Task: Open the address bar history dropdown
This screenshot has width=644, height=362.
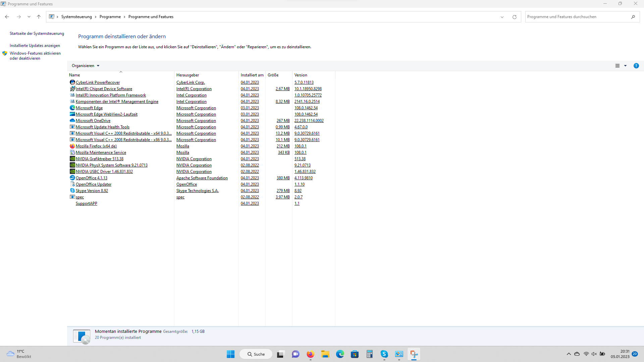Action: (502, 17)
